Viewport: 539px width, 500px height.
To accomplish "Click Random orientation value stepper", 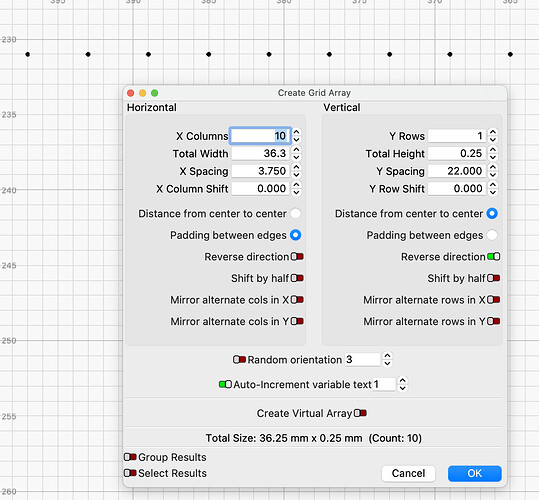I will (x=387, y=359).
